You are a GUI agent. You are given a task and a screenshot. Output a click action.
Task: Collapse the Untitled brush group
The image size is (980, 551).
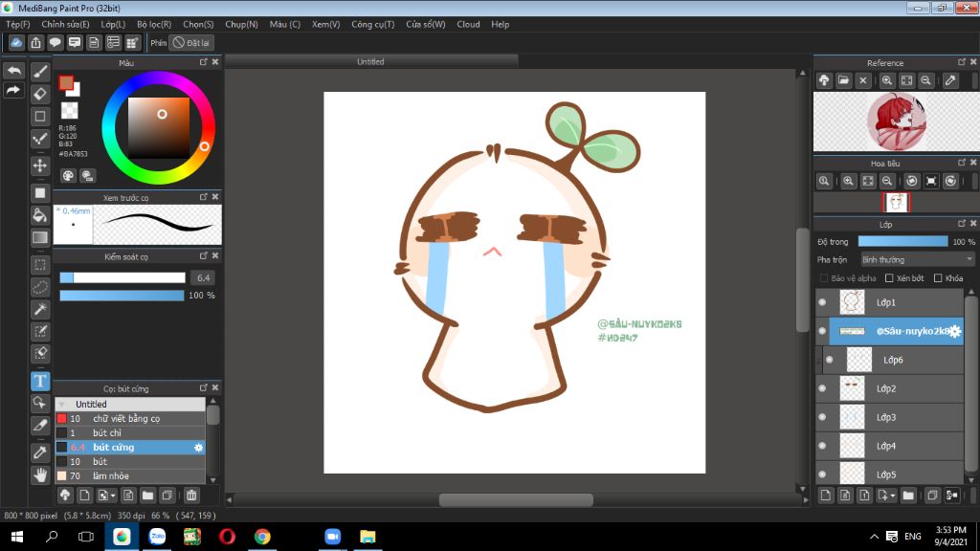coord(62,405)
